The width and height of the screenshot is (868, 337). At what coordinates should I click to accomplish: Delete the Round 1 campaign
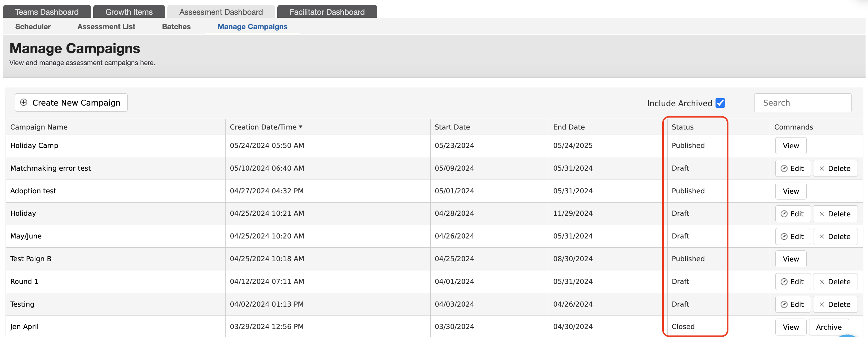(835, 282)
